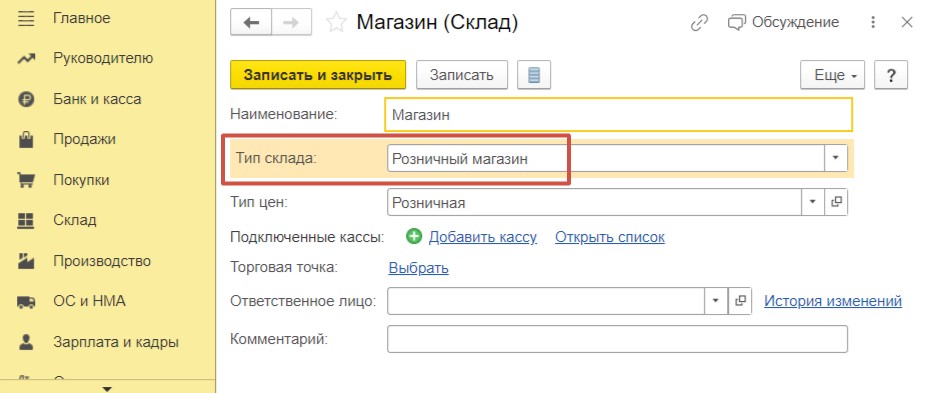
Task: Add Магазин to favorites with star icon
Action: coord(337,23)
